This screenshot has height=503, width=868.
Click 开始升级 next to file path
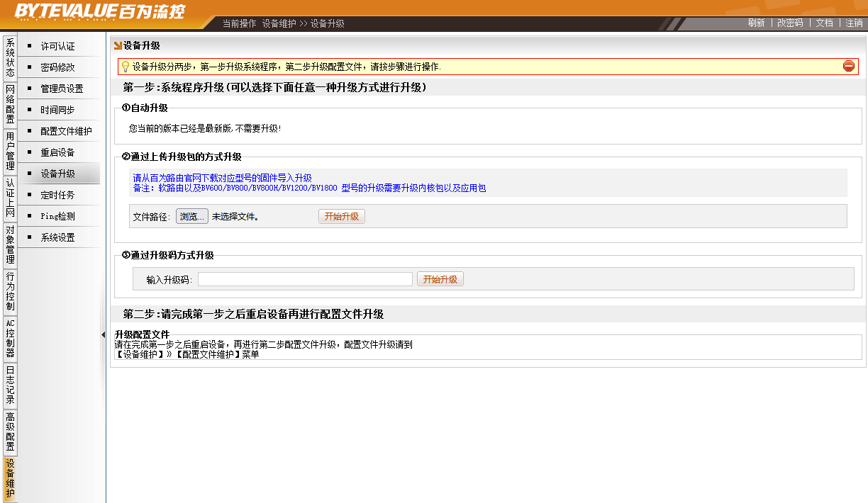(x=341, y=217)
